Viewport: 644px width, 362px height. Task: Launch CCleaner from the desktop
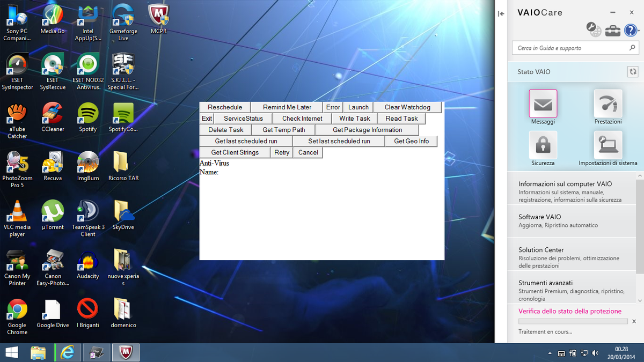coord(53,117)
